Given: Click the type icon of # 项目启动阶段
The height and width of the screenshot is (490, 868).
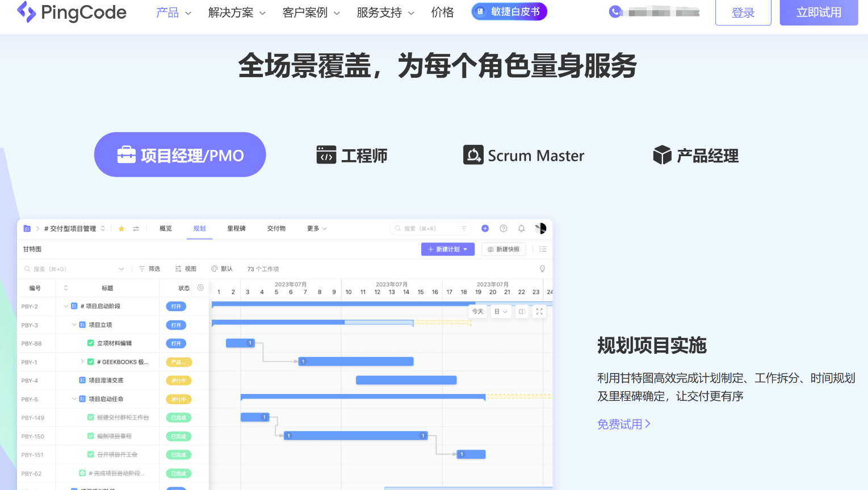Looking at the screenshot, I should 74,306.
